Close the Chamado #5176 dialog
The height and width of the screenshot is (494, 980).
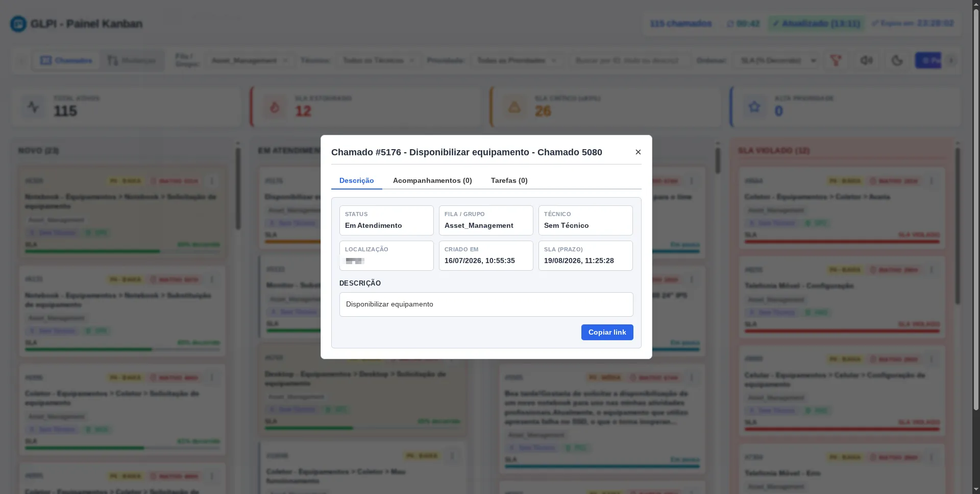pos(638,152)
